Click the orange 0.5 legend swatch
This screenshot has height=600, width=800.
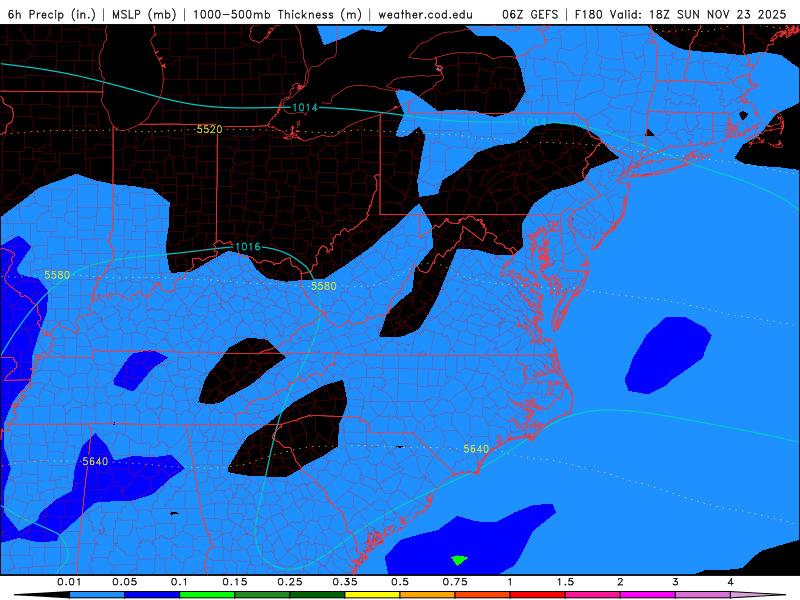428,595
